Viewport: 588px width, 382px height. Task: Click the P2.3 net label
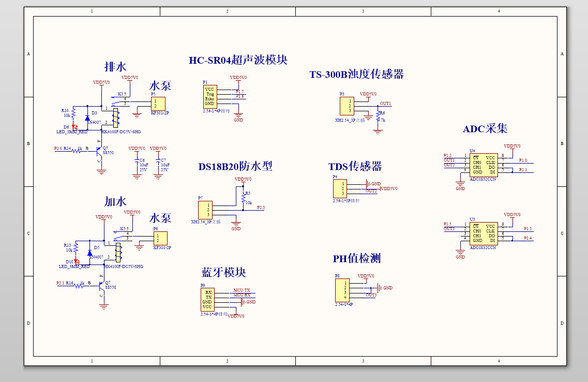[x=260, y=206]
